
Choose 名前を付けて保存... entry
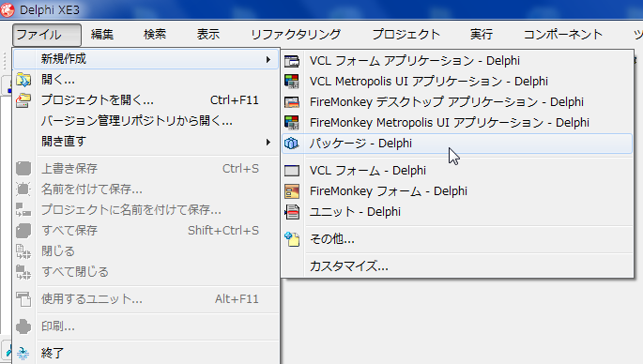[146, 189]
